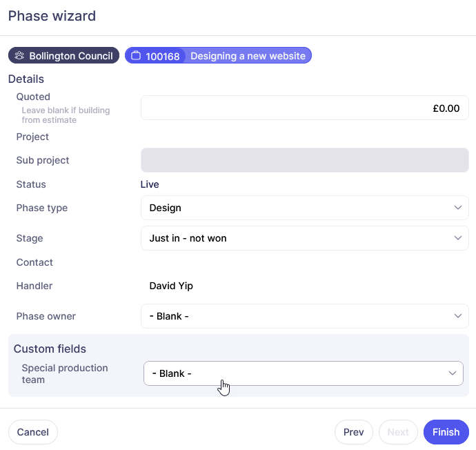This screenshot has height=450, width=476.
Task: Click the greyed Sub project field
Action: [x=304, y=160]
